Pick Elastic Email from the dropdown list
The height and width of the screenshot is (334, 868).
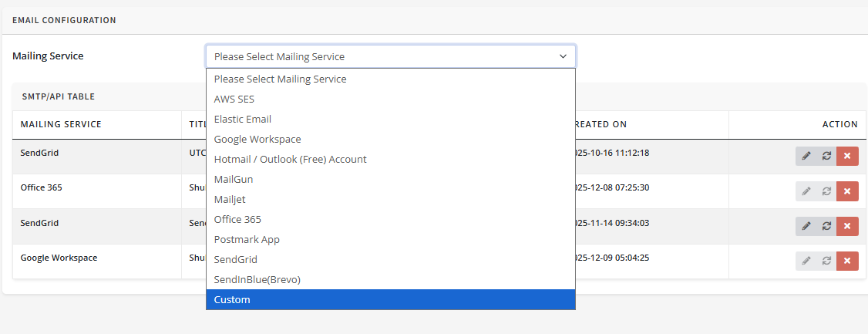(391, 119)
